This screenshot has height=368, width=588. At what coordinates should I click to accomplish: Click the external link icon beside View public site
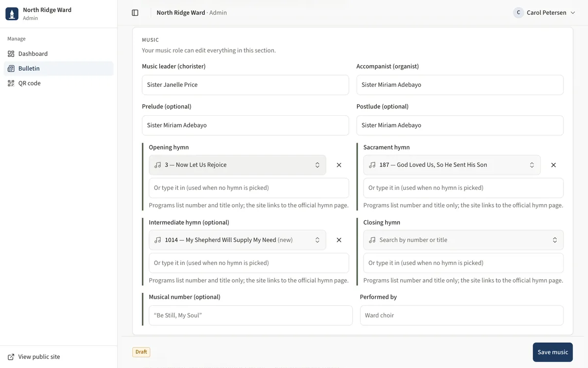point(11,357)
